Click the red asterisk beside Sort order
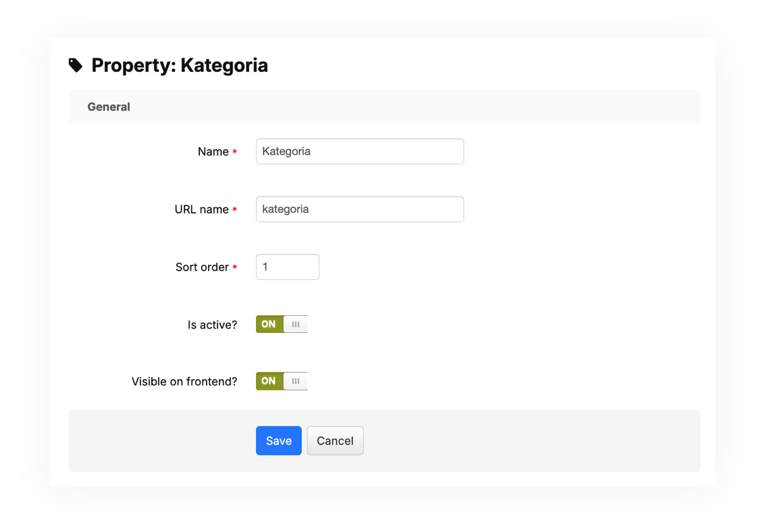The image size is (775, 532). click(x=235, y=267)
